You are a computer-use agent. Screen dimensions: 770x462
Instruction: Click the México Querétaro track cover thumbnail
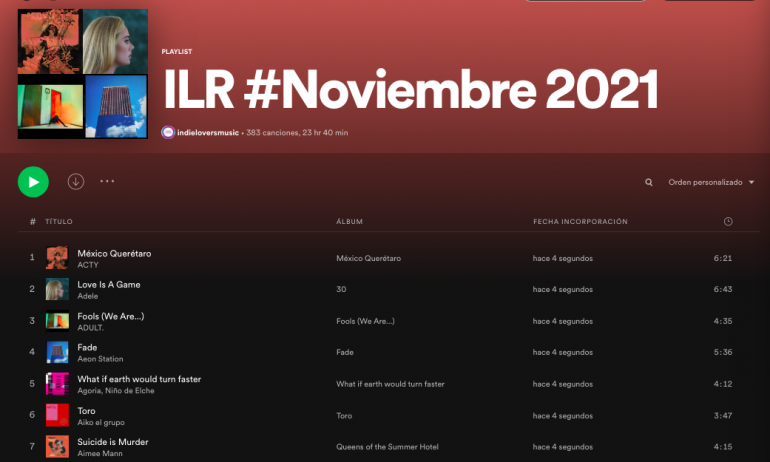(x=57, y=258)
